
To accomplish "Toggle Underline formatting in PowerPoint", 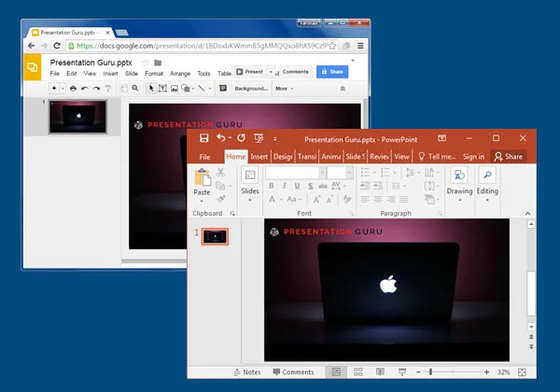I will (297, 186).
